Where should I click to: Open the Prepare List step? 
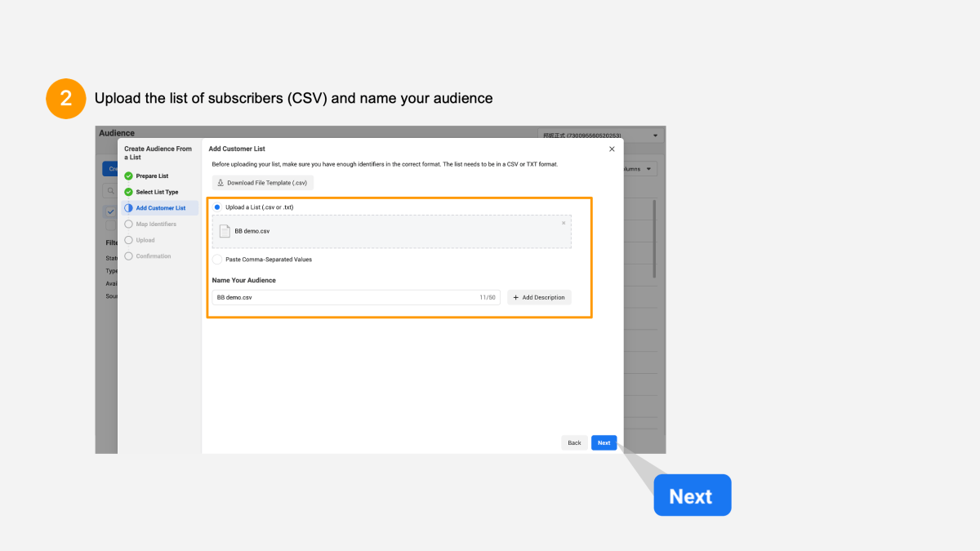(x=150, y=175)
